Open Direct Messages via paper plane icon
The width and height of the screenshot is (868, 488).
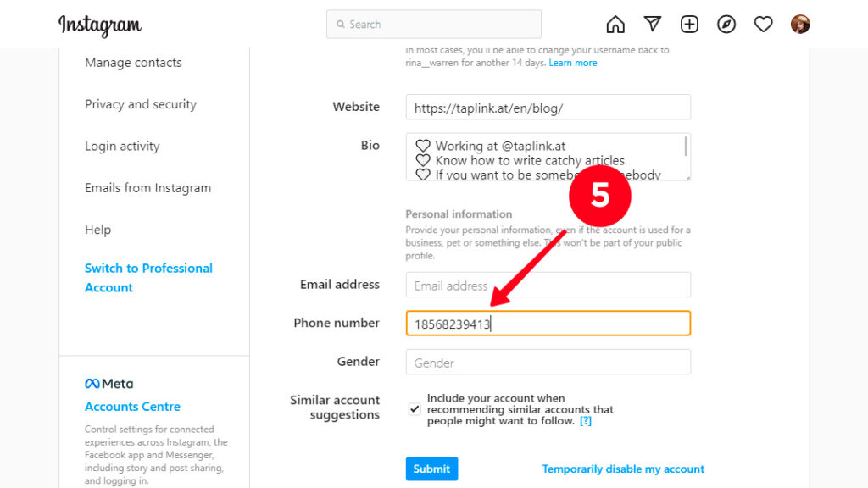click(652, 24)
